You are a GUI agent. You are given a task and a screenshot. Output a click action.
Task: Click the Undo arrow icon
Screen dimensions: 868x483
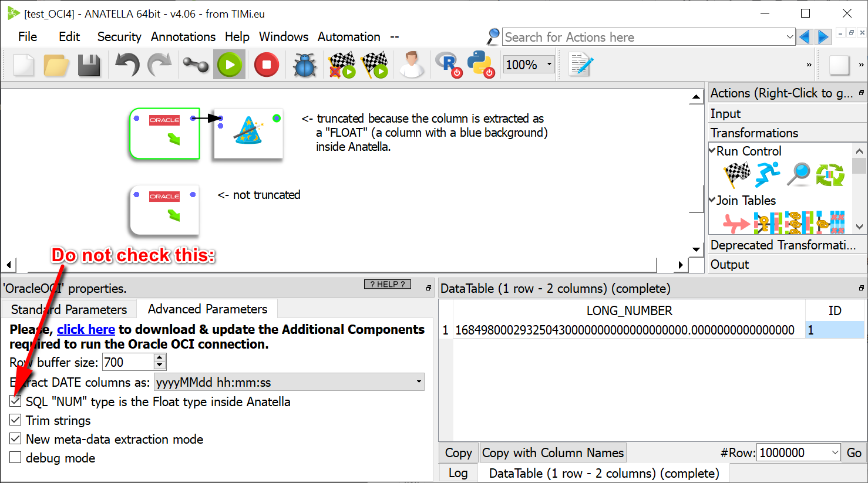127,65
